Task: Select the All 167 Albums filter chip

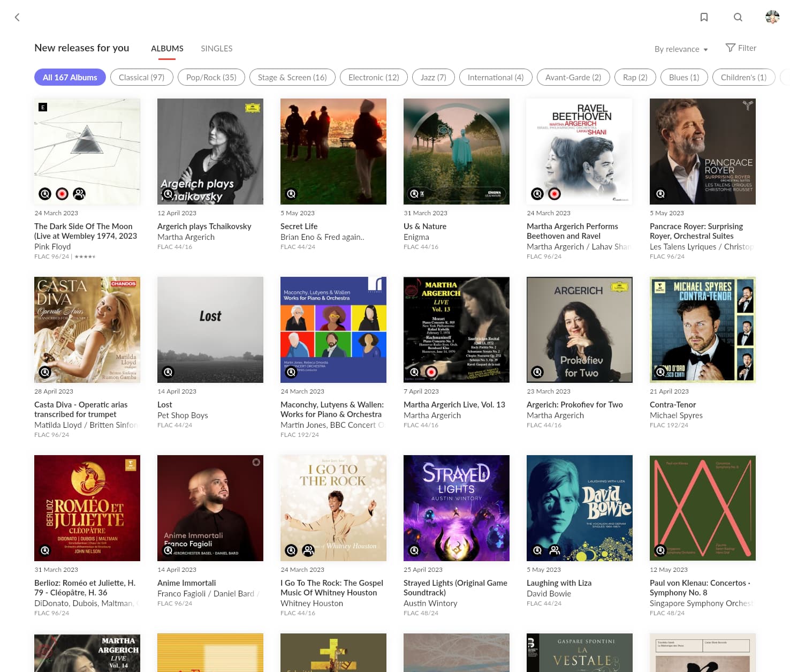Action: click(70, 77)
